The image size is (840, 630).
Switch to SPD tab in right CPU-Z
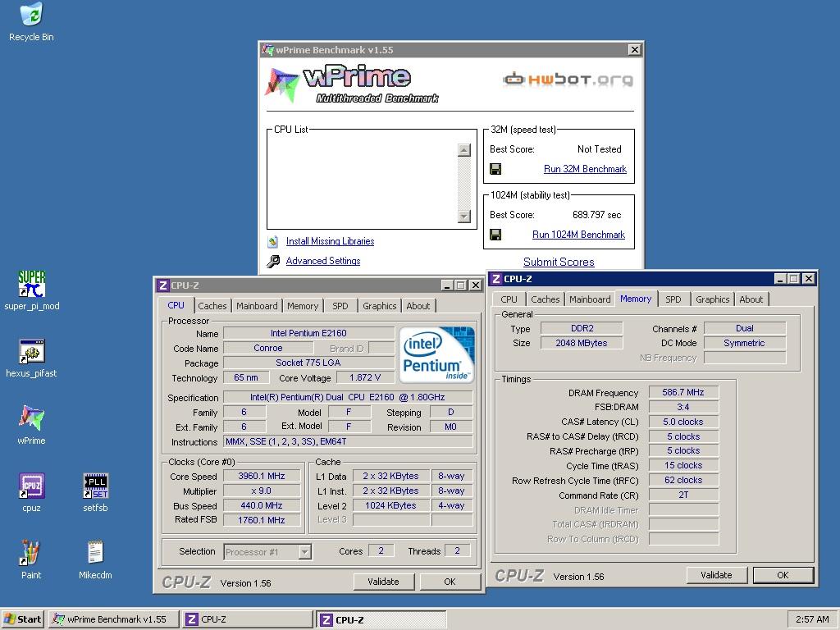[673, 299]
